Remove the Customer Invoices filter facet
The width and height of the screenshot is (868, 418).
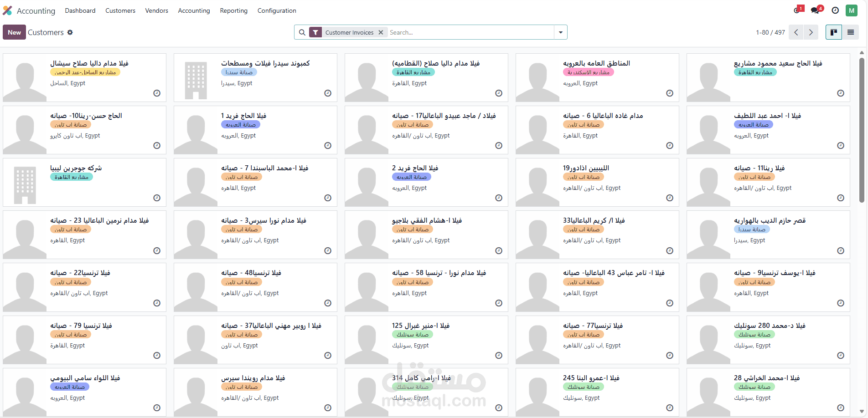coord(381,32)
